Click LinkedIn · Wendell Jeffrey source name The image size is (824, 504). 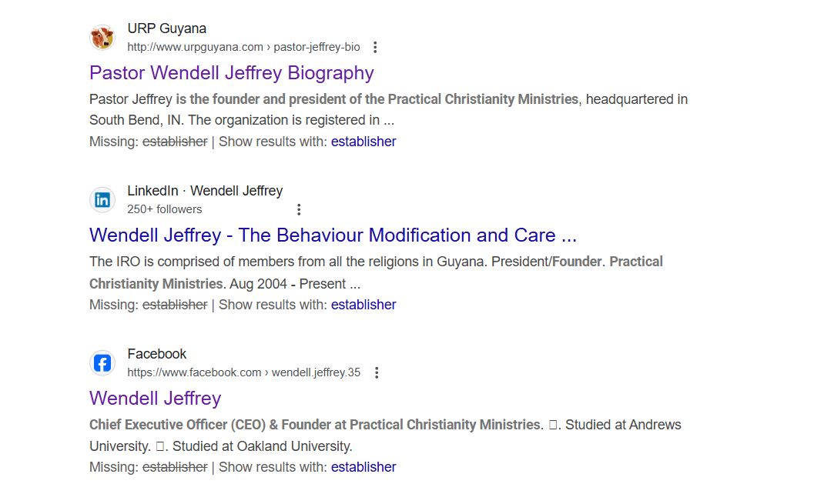205,191
